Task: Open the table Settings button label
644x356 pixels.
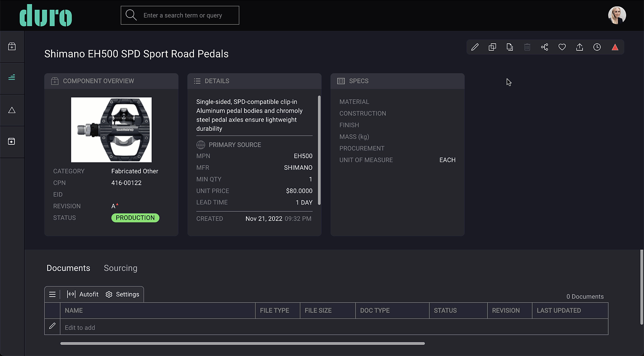Action: pyautogui.click(x=127, y=294)
